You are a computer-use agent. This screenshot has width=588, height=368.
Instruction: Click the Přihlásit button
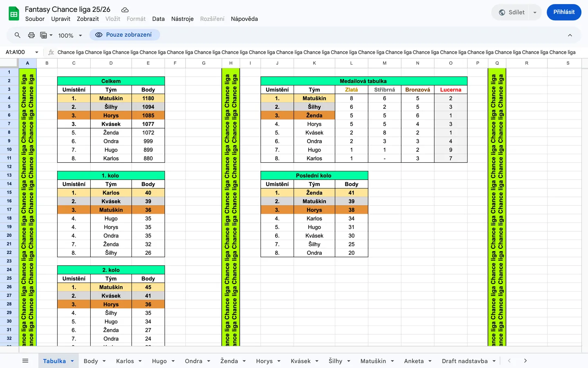point(564,12)
